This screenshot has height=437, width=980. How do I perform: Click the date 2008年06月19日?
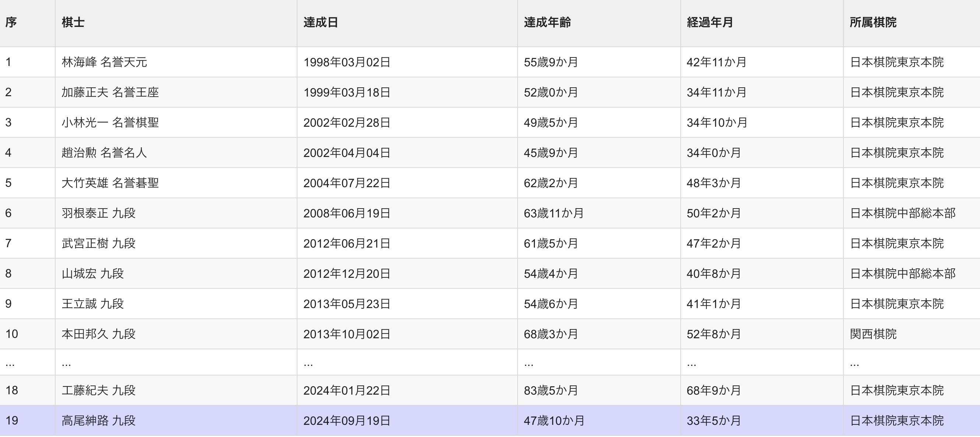(x=347, y=213)
